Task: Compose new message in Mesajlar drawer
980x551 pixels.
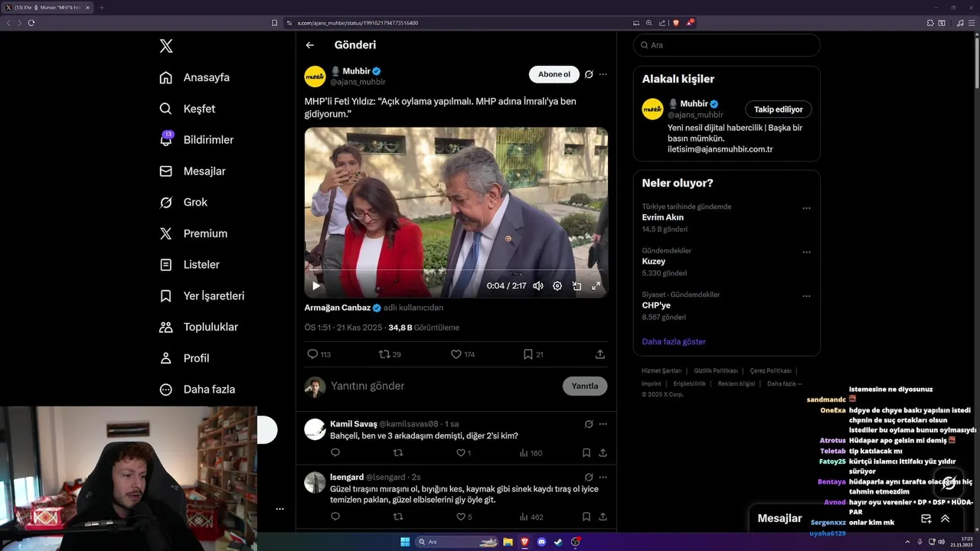Action: [926, 518]
